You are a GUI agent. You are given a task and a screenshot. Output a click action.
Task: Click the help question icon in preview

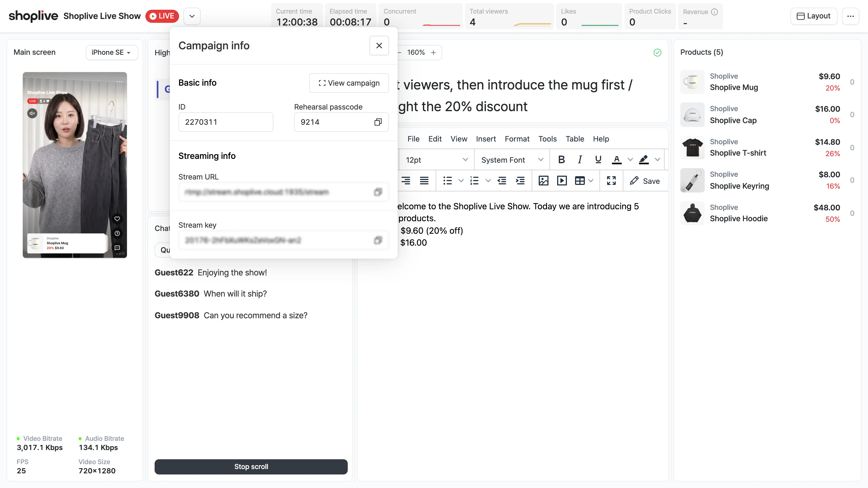tap(117, 233)
